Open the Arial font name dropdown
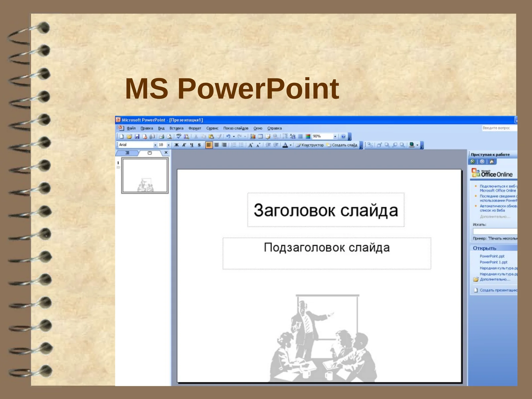 (x=155, y=145)
